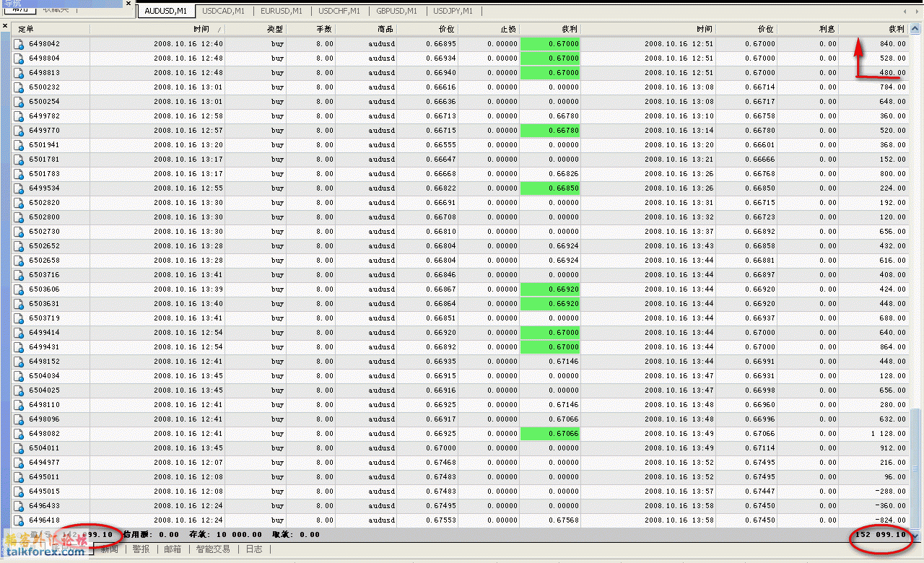
Task: Switch to the 日志 terminal tab
Action: coord(254,549)
